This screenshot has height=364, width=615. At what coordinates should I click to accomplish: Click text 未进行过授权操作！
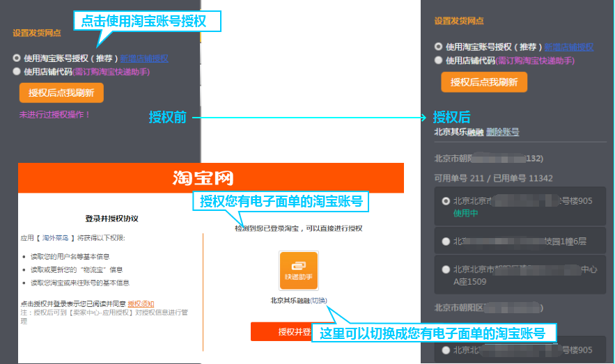point(55,114)
